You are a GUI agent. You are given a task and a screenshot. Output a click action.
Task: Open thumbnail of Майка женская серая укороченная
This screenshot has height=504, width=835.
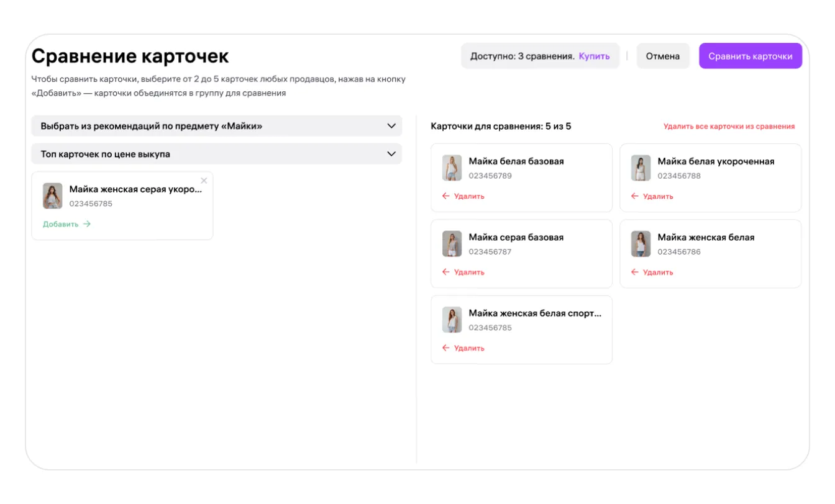pyautogui.click(x=52, y=196)
